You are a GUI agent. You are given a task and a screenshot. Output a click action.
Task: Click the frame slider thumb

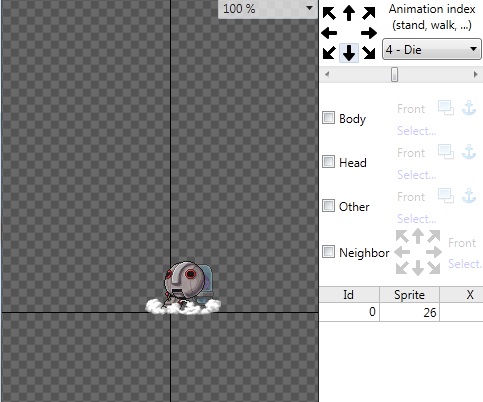pos(394,74)
